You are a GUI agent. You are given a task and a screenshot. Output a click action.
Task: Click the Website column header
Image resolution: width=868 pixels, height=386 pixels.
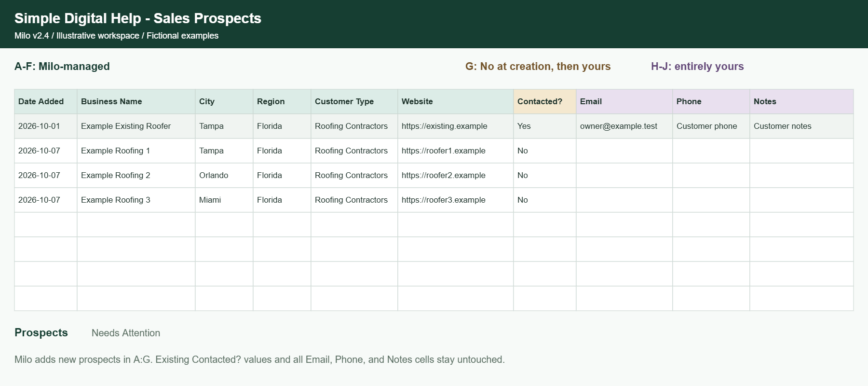coord(456,101)
